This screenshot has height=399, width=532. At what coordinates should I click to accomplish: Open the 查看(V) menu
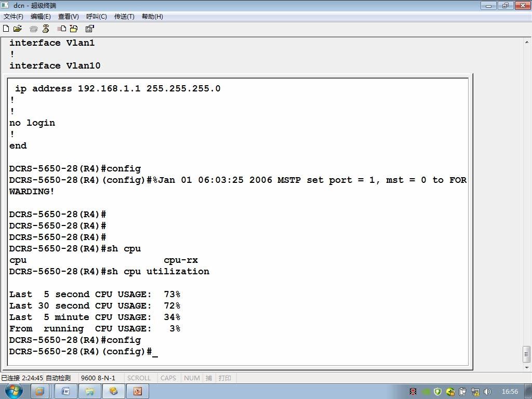tap(68, 16)
